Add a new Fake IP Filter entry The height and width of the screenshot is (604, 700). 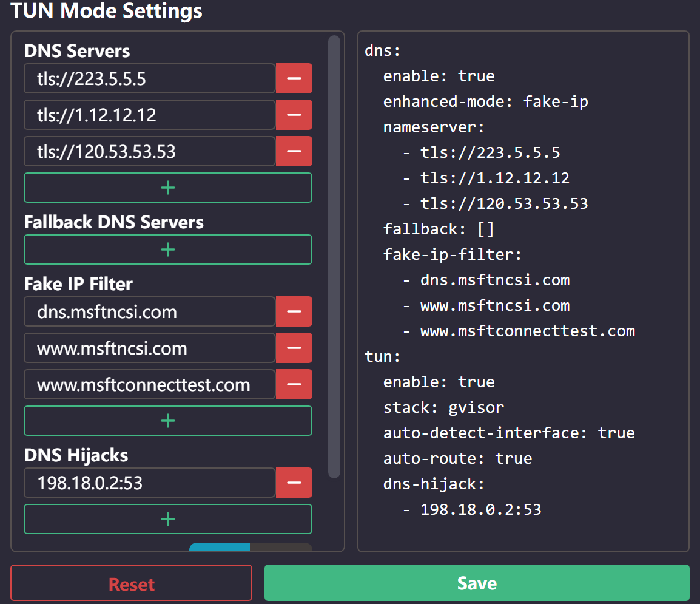coord(168,421)
